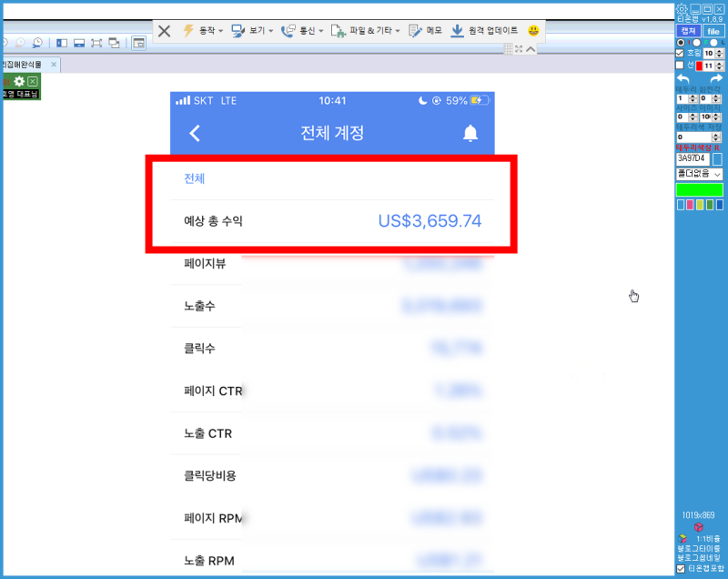The width and height of the screenshot is (728, 579).
Task: Click the left-pane layout icon
Action: (62, 43)
